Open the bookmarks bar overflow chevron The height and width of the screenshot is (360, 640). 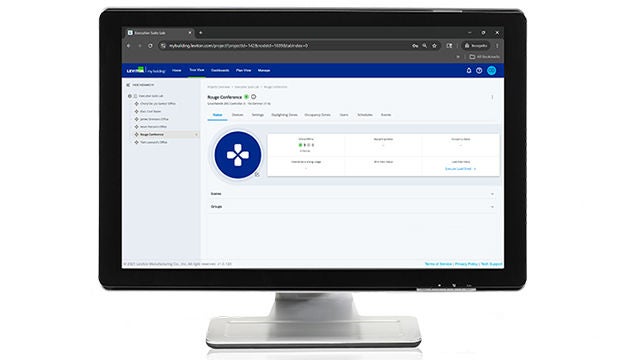(x=458, y=57)
